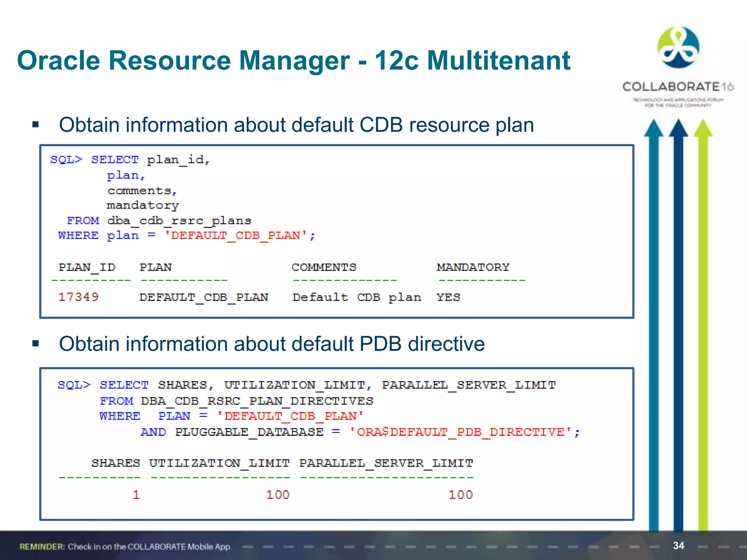
Task: Click 'Obtain information about default CDB resource plan'
Action: (297, 125)
